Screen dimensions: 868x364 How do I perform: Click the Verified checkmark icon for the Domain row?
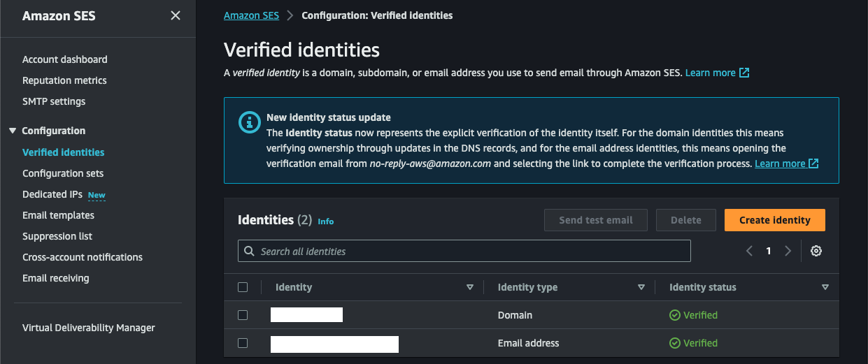tap(675, 315)
